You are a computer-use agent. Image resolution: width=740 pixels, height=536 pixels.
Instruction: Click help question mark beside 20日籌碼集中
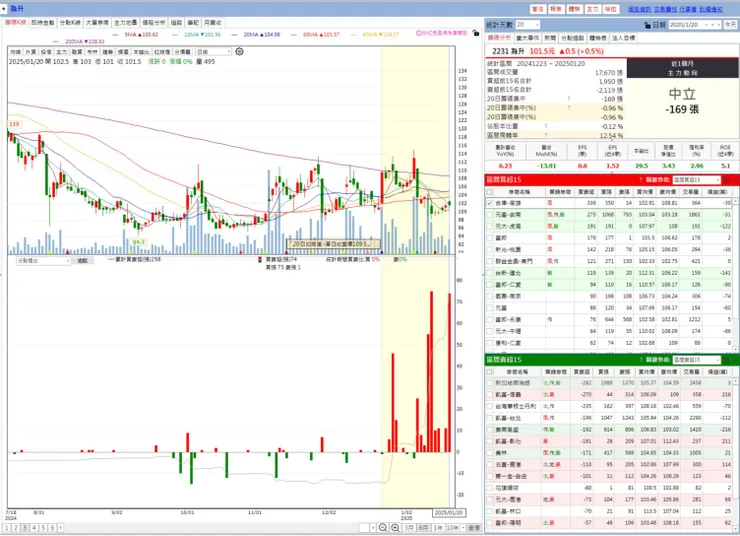pos(569,99)
